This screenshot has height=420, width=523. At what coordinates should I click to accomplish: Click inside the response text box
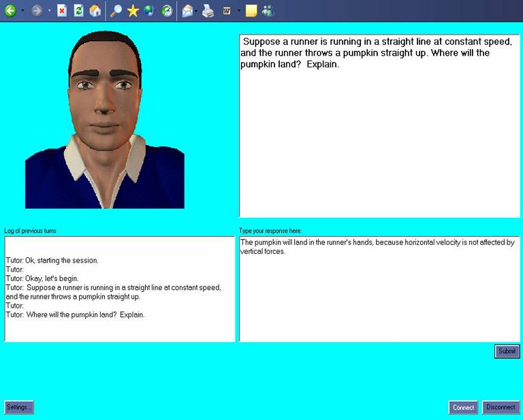click(x=379, y=289)
